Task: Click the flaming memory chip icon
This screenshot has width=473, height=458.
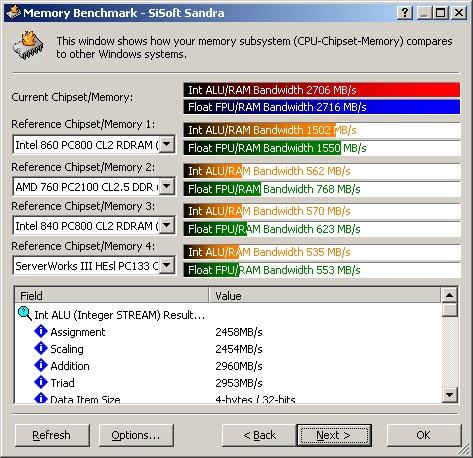Action: (x=28, y=46)
